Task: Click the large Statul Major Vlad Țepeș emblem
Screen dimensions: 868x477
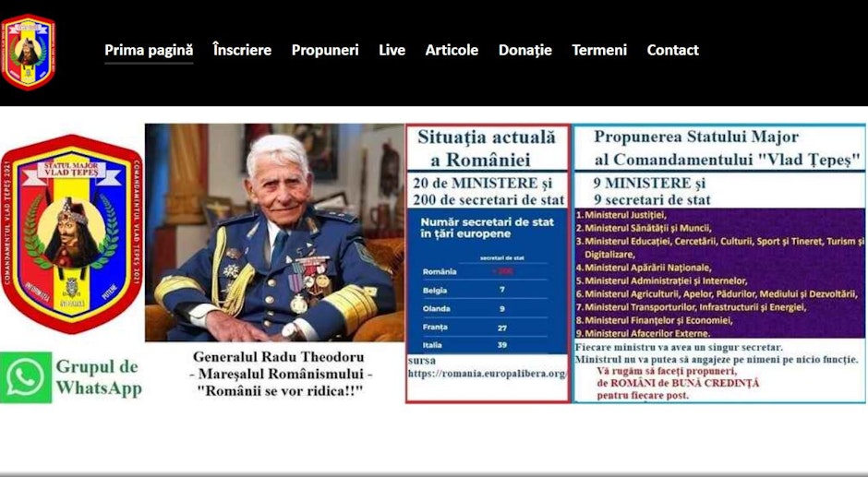Action: tap(72, 234)
